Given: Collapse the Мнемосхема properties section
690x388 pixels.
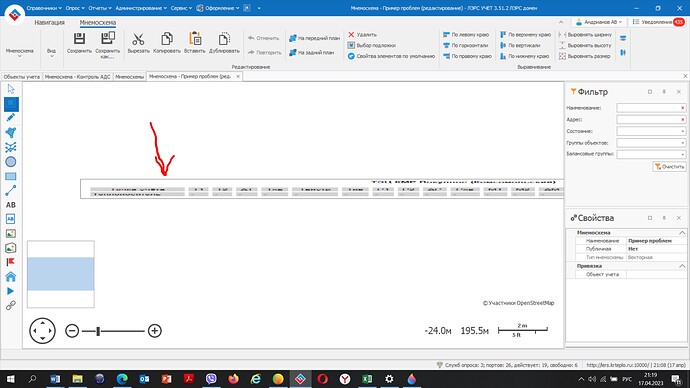Looking at the screenshot, I should pos(682,233).
